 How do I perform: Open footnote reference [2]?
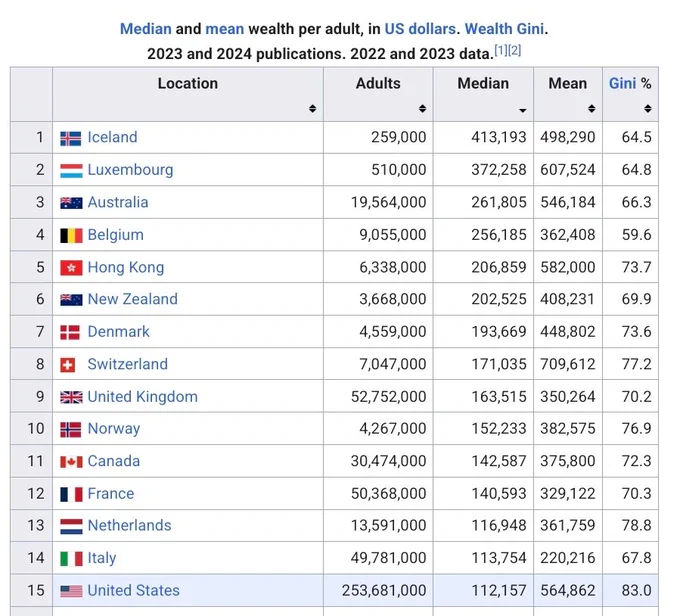[x=514, y=50]
